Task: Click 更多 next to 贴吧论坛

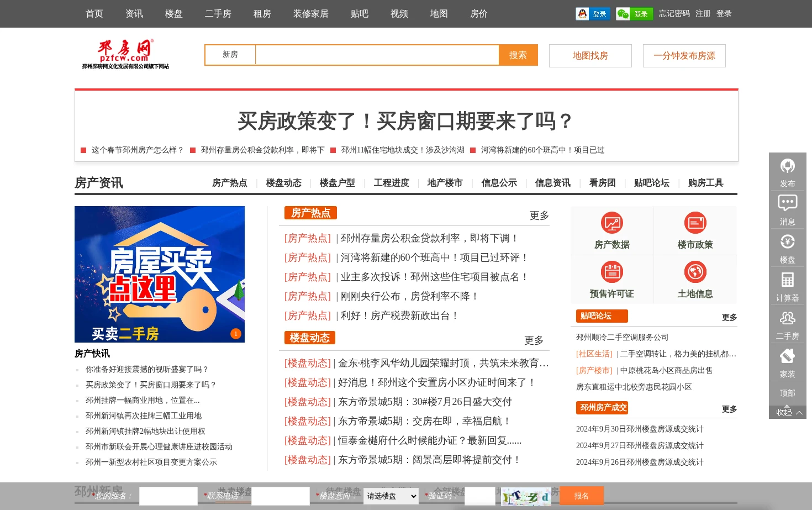Action: [x=729, y=317]
